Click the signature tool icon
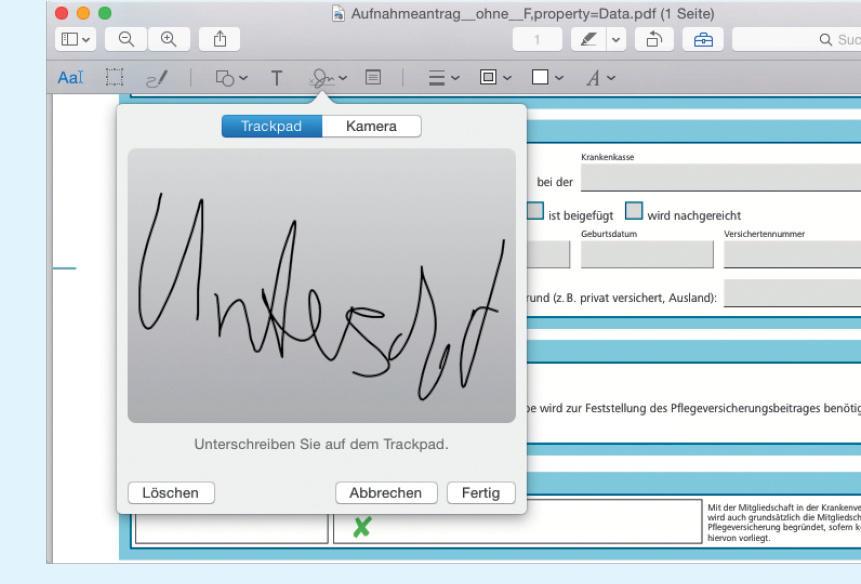Screen dimensions: 861x584 pyautogui.click(x=322, y=78)
